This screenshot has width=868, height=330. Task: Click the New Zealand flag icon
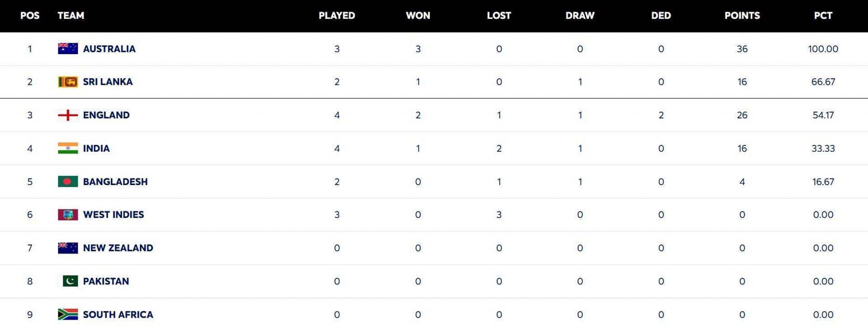pyautogui.click(x=68, y=248)
